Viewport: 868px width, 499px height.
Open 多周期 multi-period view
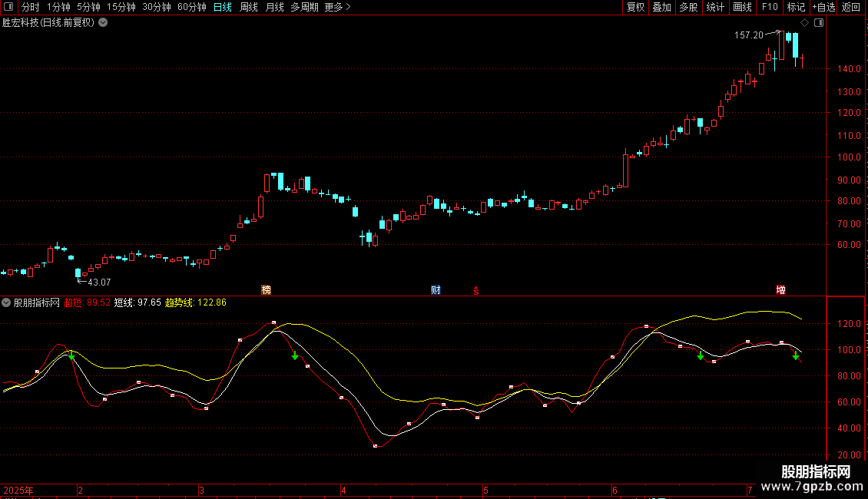click(304, 7)
